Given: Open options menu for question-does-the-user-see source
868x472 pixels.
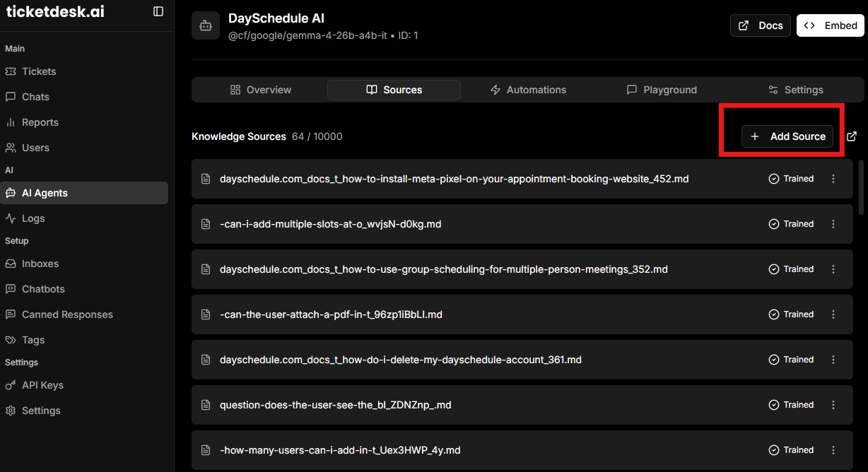Looking at the screenshot, I should [833, 405].
